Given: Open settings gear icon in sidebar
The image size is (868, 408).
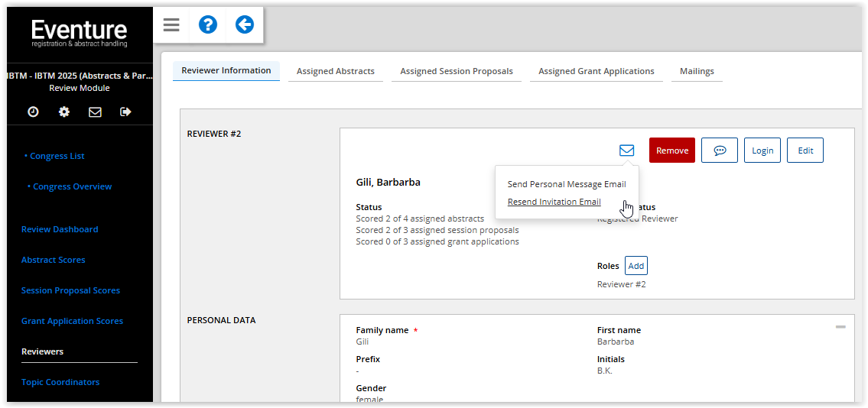Looking at the screenshot, I should click(64, 112).
